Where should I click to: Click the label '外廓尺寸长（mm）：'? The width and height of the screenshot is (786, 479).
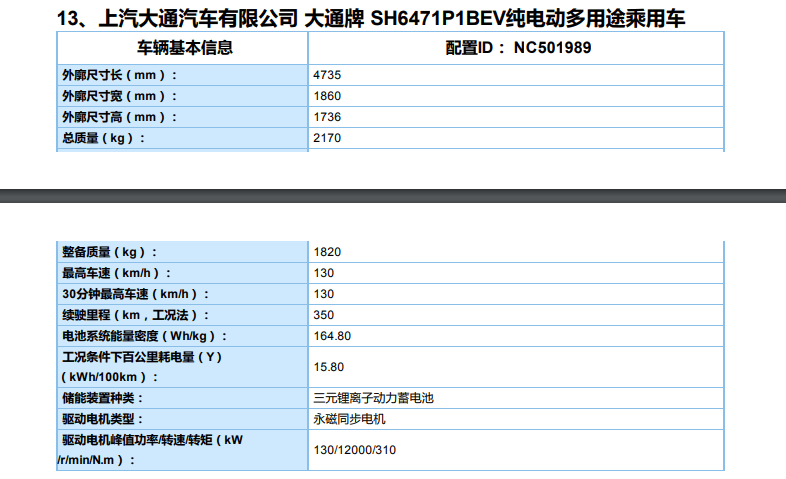click(120, 75)
